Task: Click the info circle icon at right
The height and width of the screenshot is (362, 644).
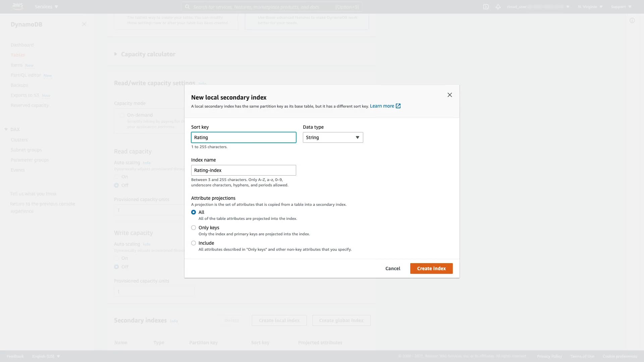Action: (632, 21)
